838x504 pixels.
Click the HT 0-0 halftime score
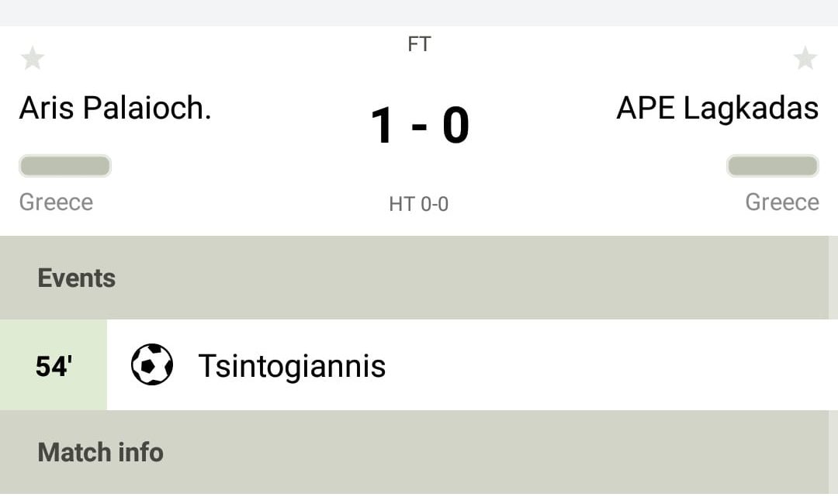point(419,204)
